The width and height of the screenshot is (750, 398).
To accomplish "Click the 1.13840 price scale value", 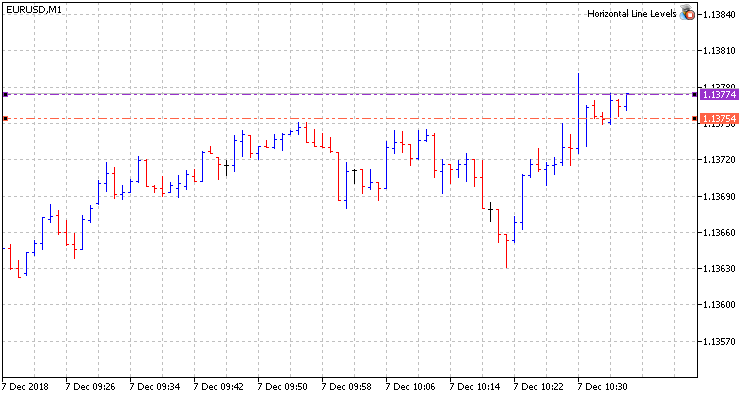I will coord(719,14).
